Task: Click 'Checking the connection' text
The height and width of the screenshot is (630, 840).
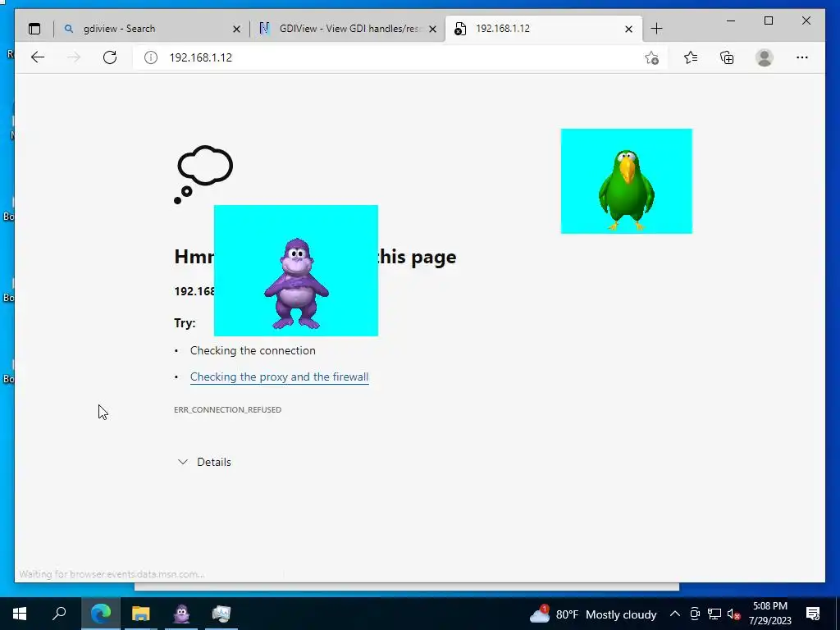Action: click(253, 350)
